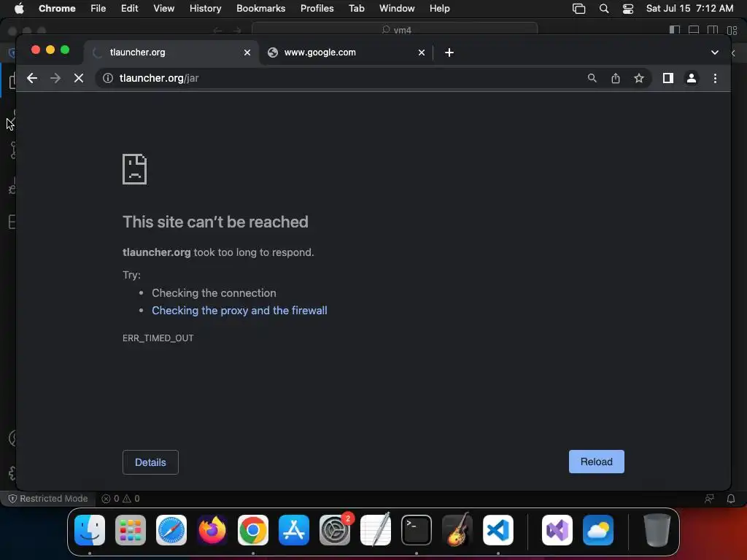Open the Edit menu
This screenshot has height=560, width=747.
coord(130,9)
